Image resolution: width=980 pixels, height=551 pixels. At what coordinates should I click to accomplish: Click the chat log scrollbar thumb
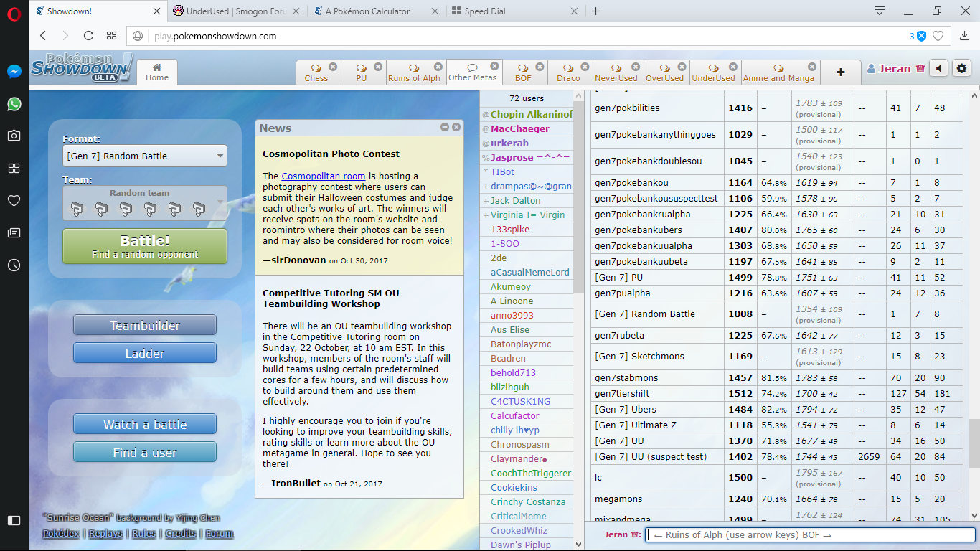coord(974,444)
